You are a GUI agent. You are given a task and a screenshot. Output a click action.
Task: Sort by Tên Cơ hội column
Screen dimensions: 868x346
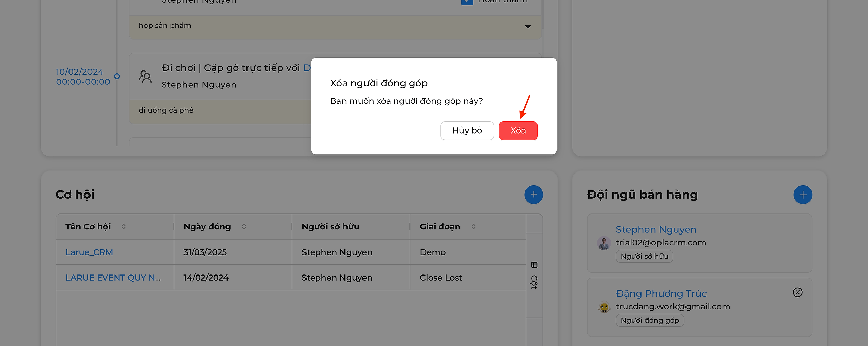click(124, 226)
